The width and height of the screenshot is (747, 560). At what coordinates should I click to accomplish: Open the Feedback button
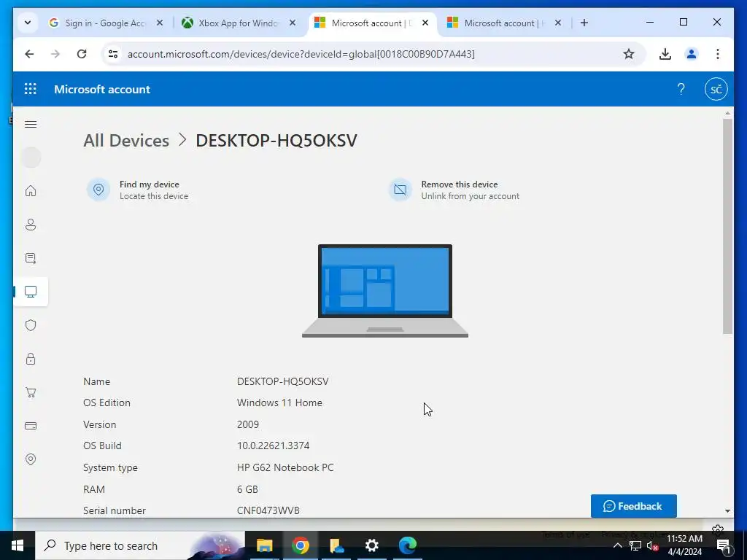[634, 506]
